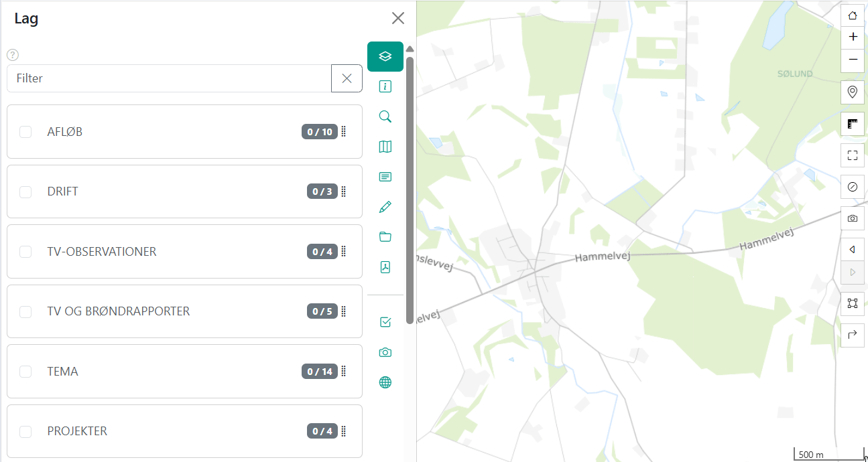Clear the layer filter field
Image resolution: width=868 pixels, height=462 pixels.
[347, 78]
